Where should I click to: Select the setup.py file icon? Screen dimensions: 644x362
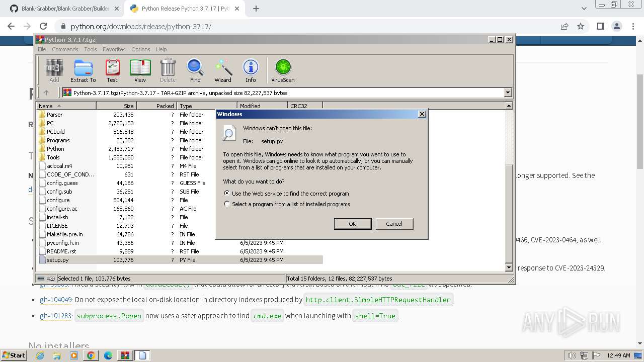[x=42, y=260]
